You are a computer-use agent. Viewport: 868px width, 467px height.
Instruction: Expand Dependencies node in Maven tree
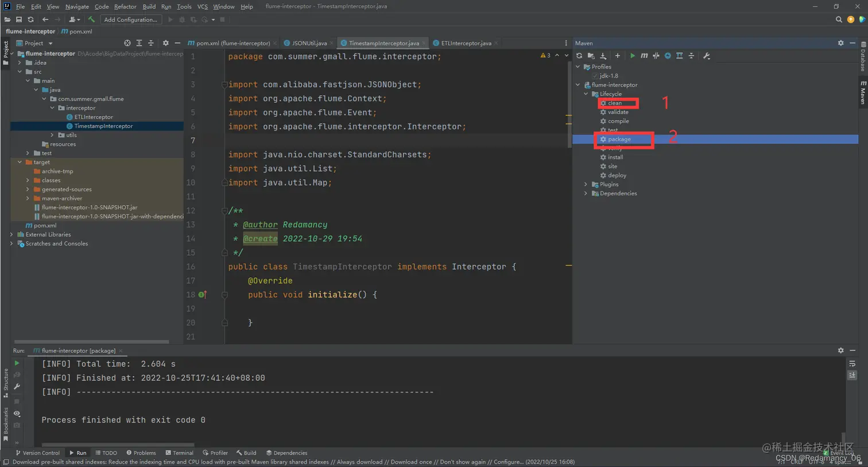click(x=586, y=194)
